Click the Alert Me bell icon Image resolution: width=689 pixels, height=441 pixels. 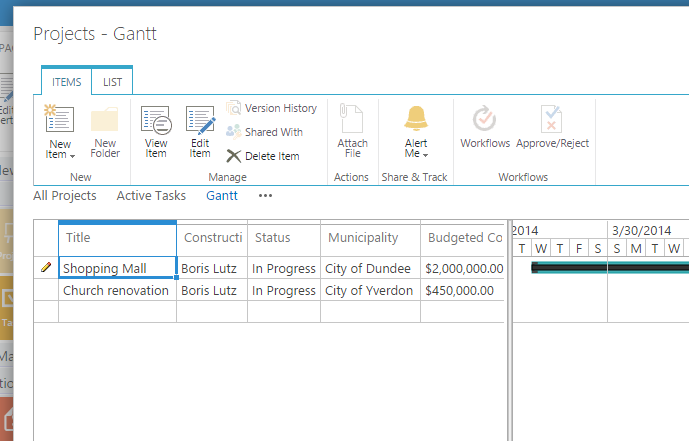pos(416,118)
